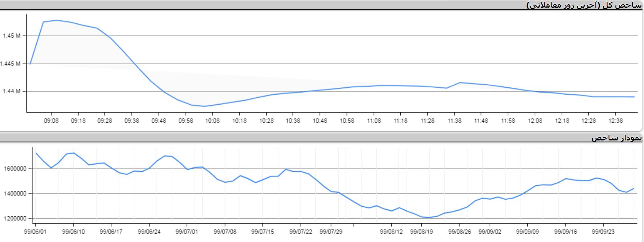Viewport: 644px width, 242px height.
Task: Click the 11:38 time axis label
Action: pos(454,120)
